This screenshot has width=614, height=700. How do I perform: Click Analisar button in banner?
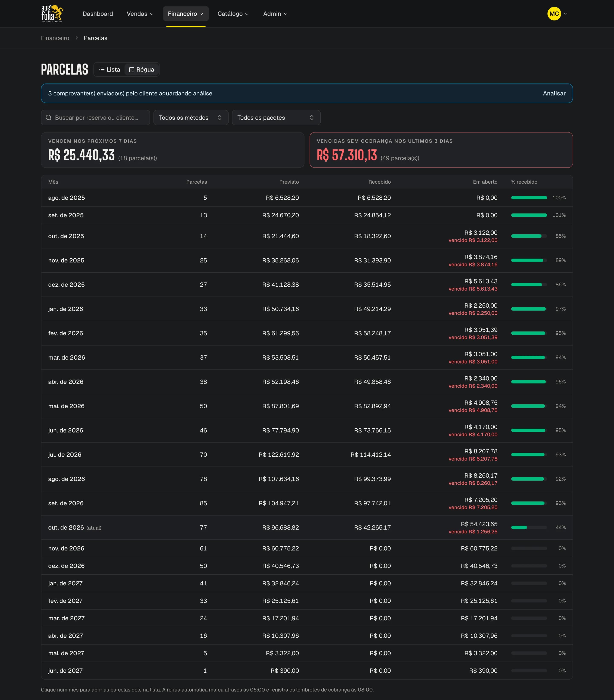pos(554,94)
